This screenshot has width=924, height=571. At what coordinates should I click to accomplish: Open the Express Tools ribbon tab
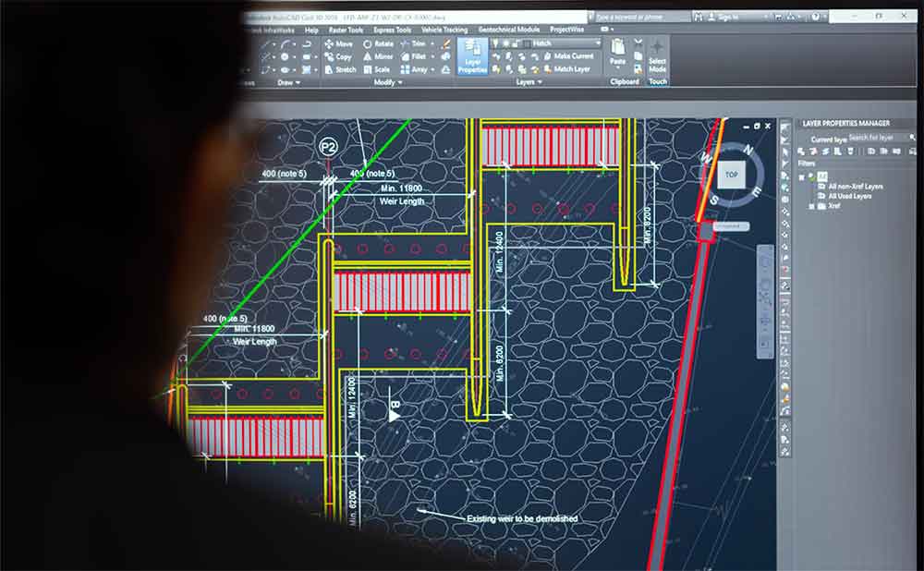pos(391,30)
